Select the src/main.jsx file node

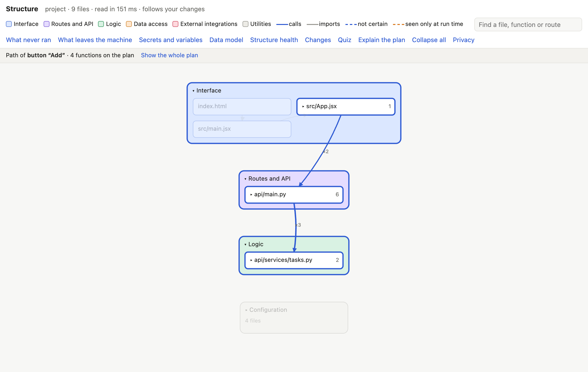pyautogui.click(x=242, y=129)
